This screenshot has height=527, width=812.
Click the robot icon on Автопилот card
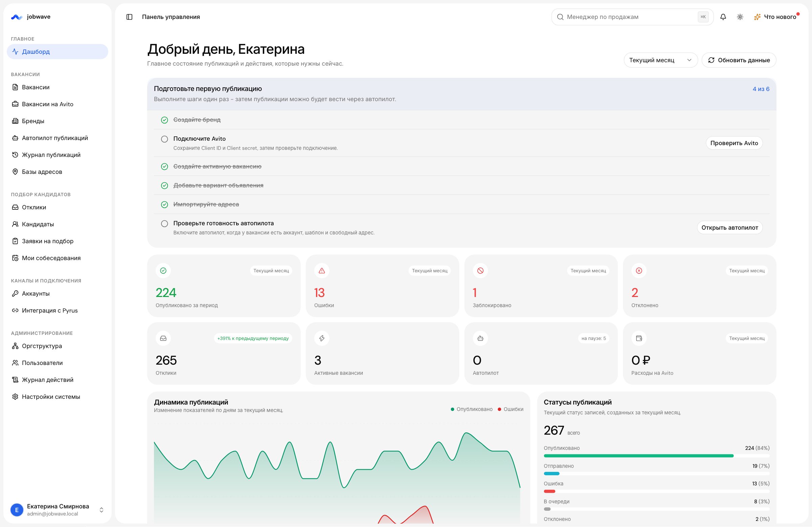click(x=480, y=338)
